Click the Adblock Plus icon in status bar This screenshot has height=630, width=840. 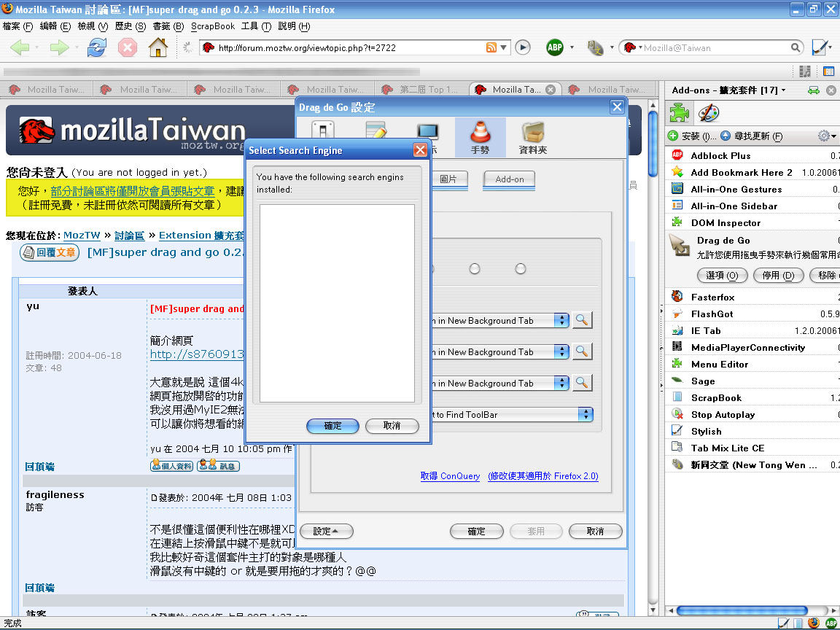(x=831, y=623)
